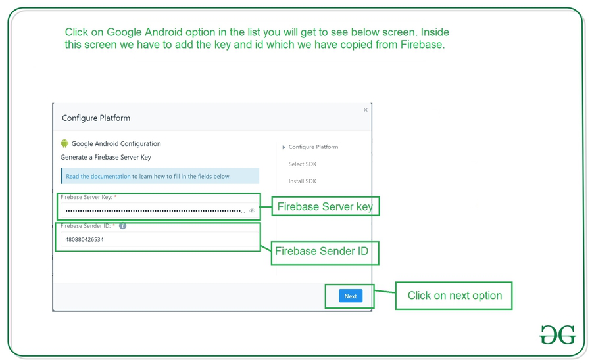Click the Next button
This screenshot has height=364, width=592.
(351, 296)
